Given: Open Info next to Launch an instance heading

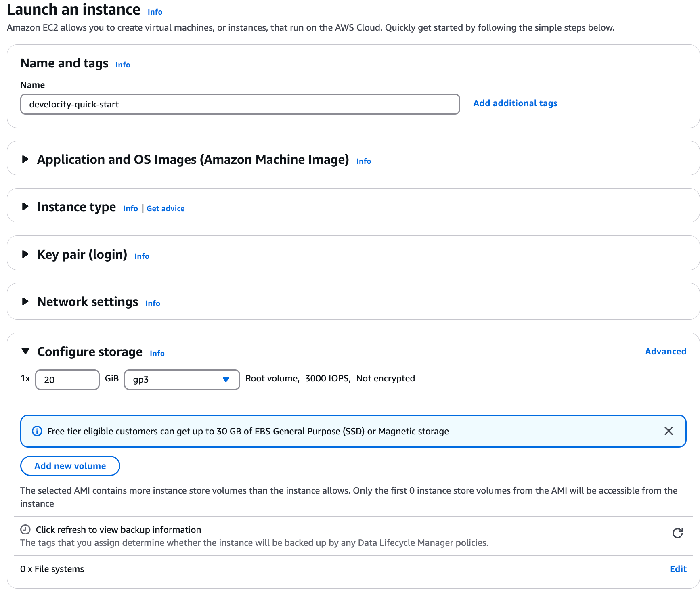Looking at the screenshot, I should pos(154,12).
